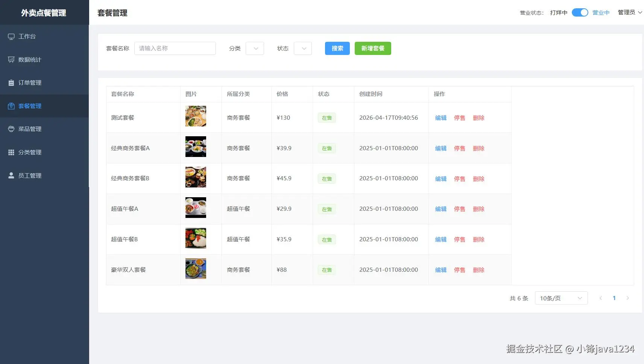Navigate to 数据统计 menu item
Screen dimensions: 644x364
(44, 60)
